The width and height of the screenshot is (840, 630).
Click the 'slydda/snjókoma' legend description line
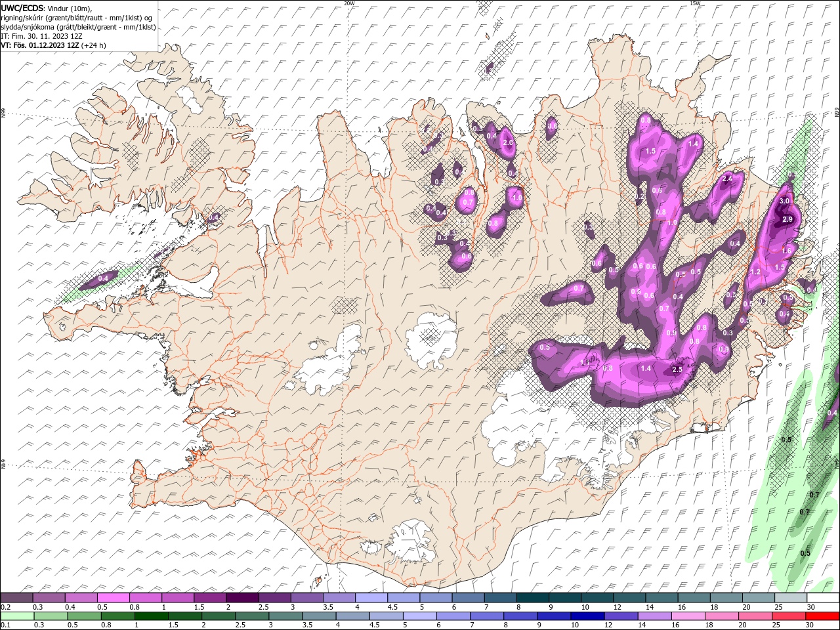[78, 27]
